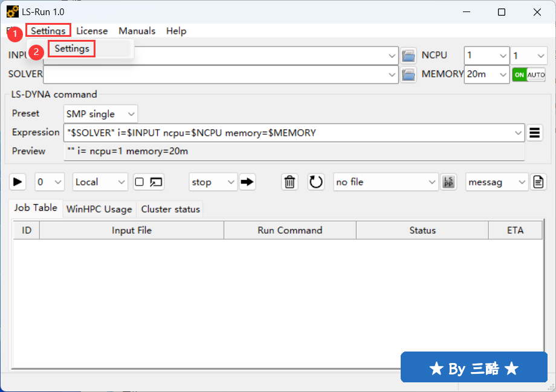Expand the Expression history dropdown arrow
The image size is (556, 392).
click(x=518, y=133)
